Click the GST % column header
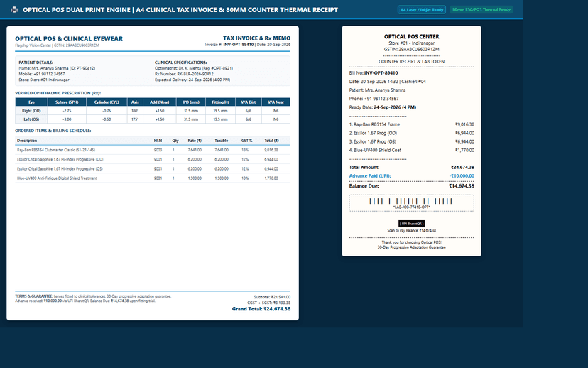This screenshot has height=368, width=588. click(x=246, y=141)
